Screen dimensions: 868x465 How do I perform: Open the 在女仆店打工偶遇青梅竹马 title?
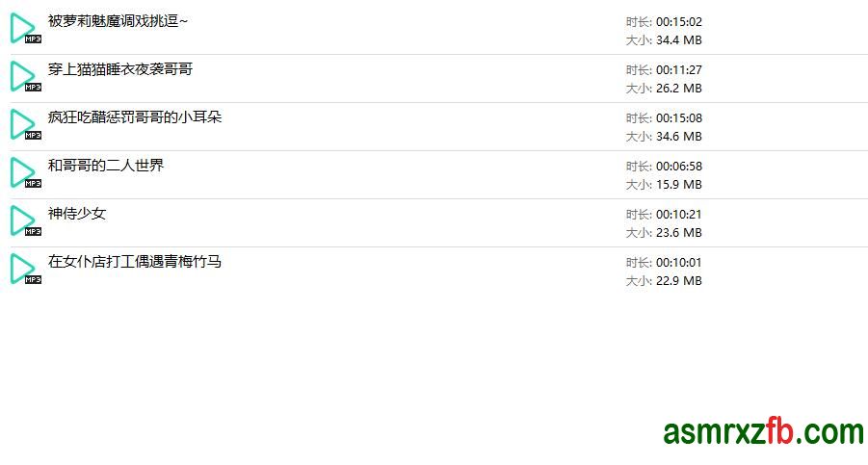[x=135, y=262]
